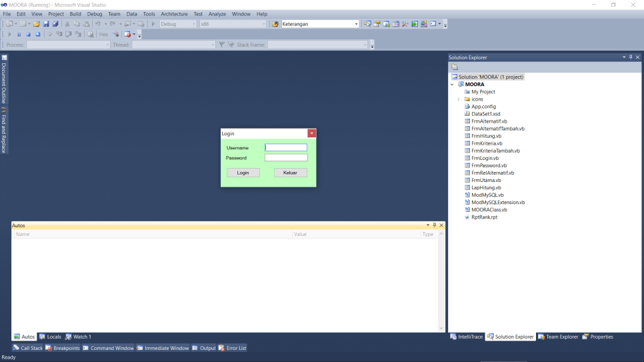The image size is (644, 362).
Task: Click the Hex display toggle in debug toolbar
Action: click(103, 34)
